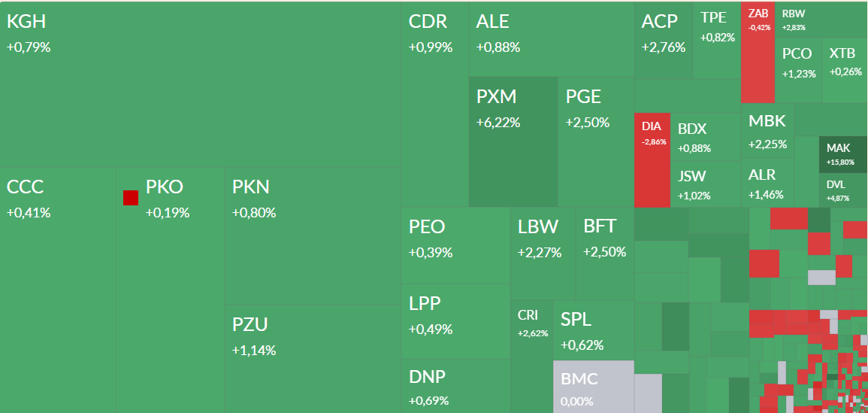
Task: Click the LBW +2,27% tile
Action: coord(543,254)
